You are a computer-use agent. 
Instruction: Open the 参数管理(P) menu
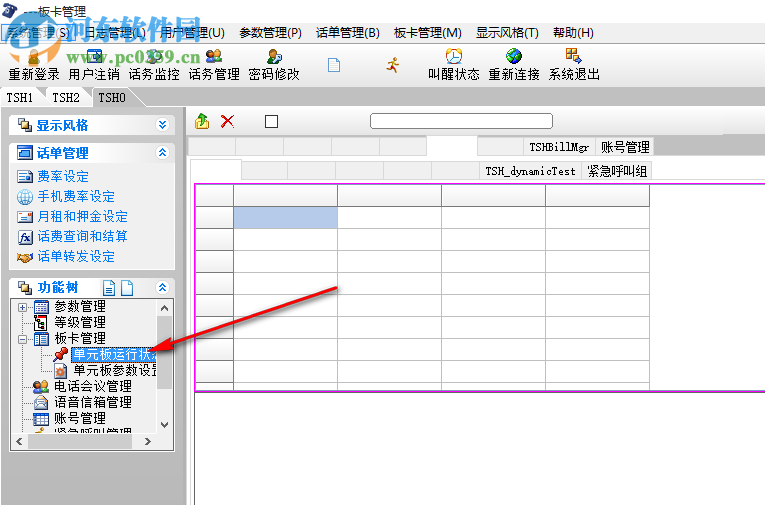click(x=270, y=33)
